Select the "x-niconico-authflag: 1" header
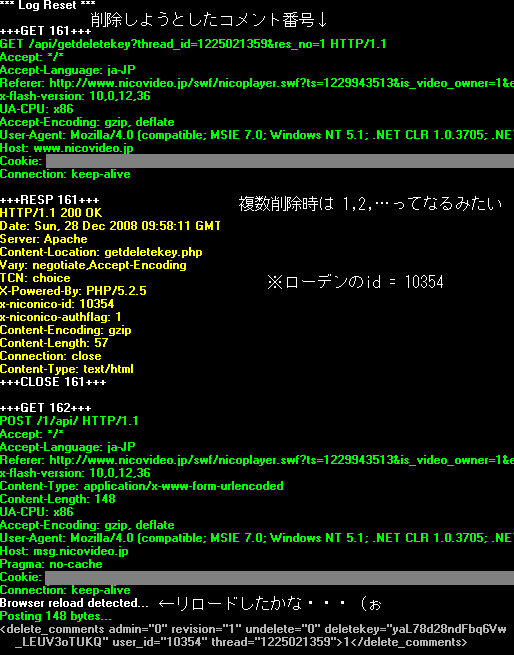The image size is (514, 655). pos(61,317)
